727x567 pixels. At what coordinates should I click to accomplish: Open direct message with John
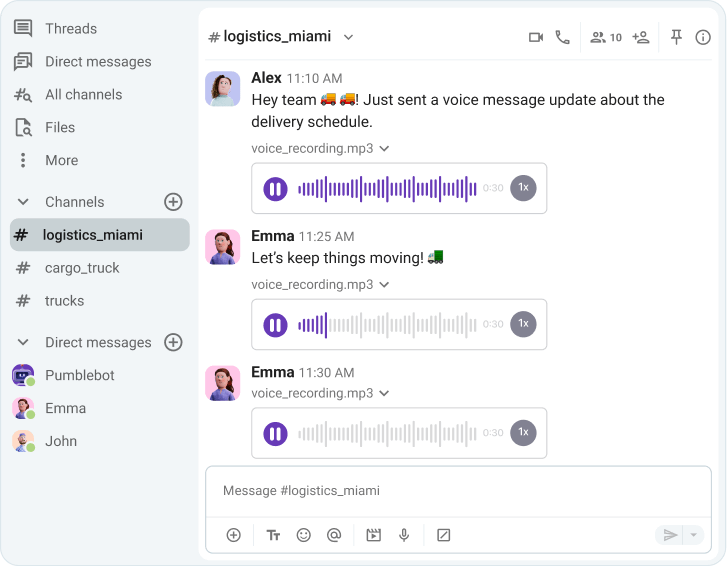(x=60, y=441)
